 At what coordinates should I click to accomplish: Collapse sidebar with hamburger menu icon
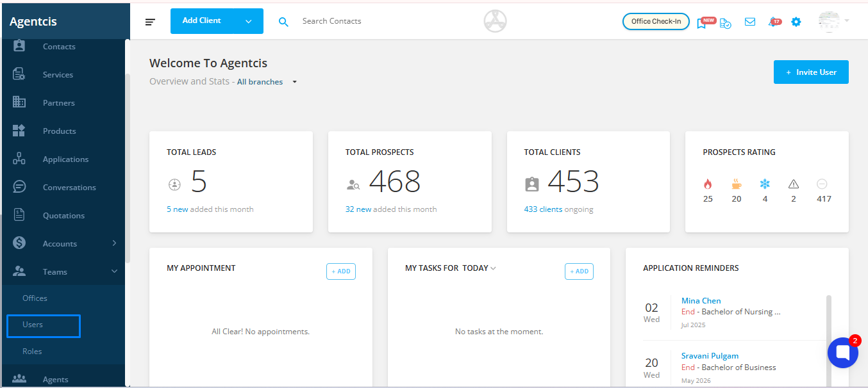click(x=150, y=22)
